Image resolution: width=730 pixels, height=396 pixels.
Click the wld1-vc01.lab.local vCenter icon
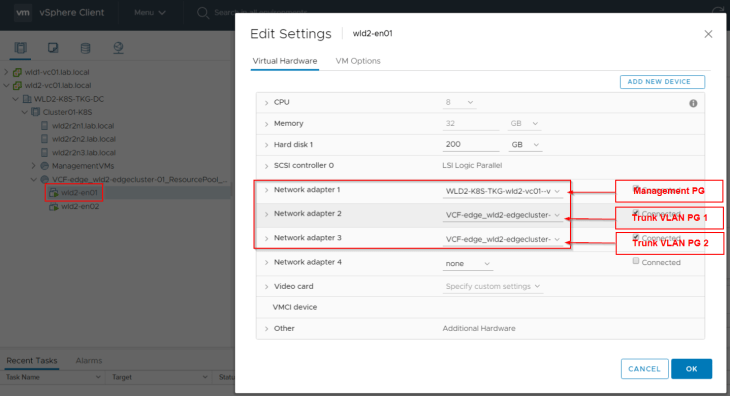coord(17,72)
